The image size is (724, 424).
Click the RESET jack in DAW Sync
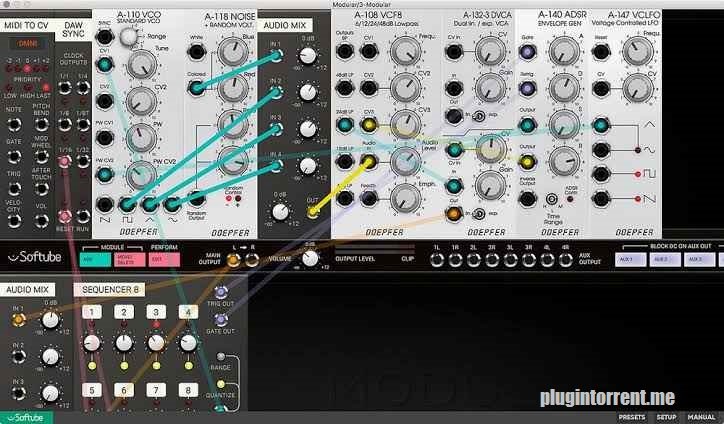pos(64,216)
